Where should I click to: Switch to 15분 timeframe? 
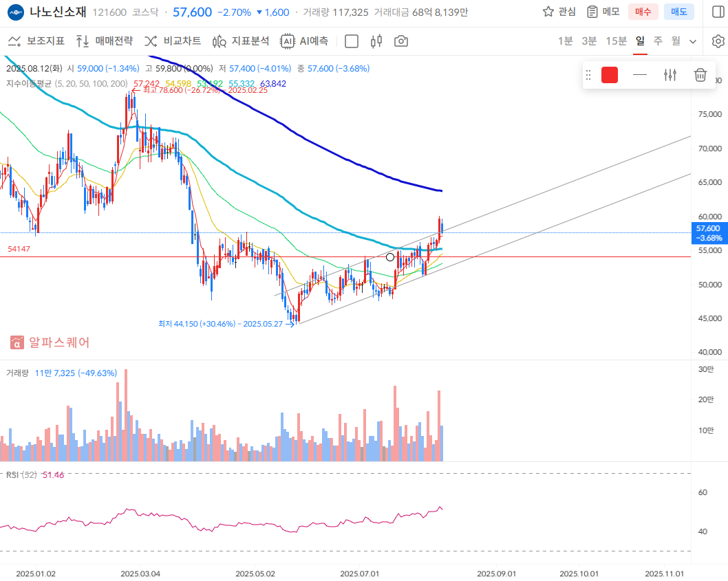pyautogui.click(x=616, y=41)
